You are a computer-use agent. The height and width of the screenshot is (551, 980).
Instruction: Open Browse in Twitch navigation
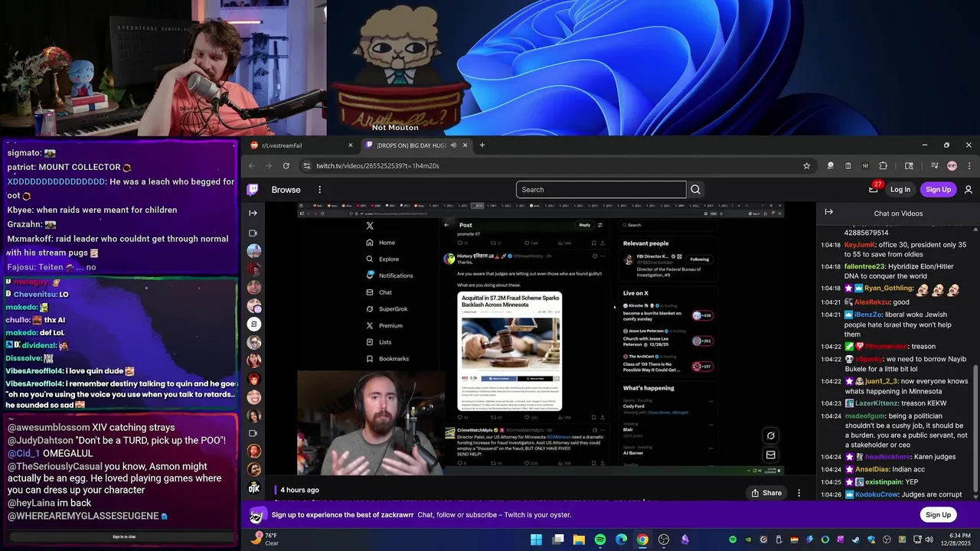tap(286, 190)
